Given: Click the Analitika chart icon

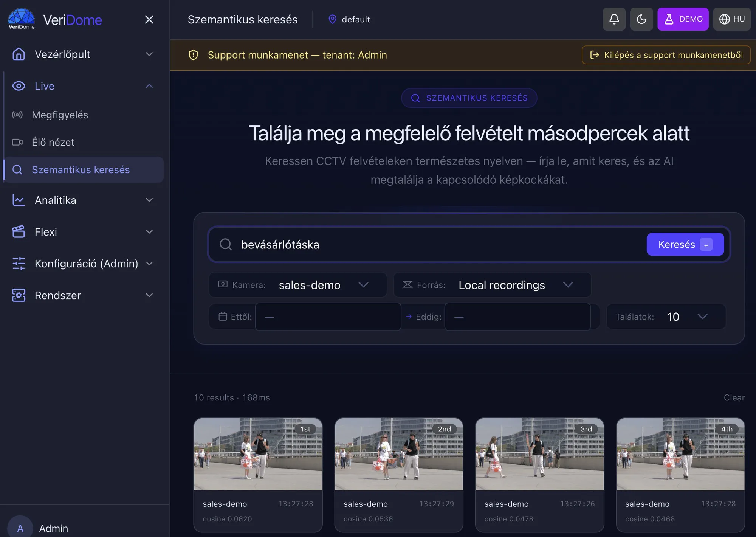Looking at the screenshot, I should click(x=19, y=200).
